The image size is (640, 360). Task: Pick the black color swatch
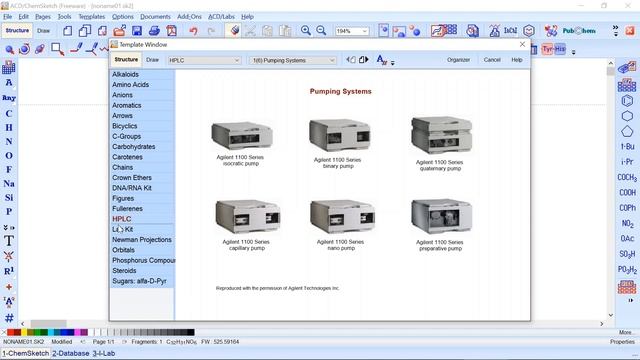[191, 332]
